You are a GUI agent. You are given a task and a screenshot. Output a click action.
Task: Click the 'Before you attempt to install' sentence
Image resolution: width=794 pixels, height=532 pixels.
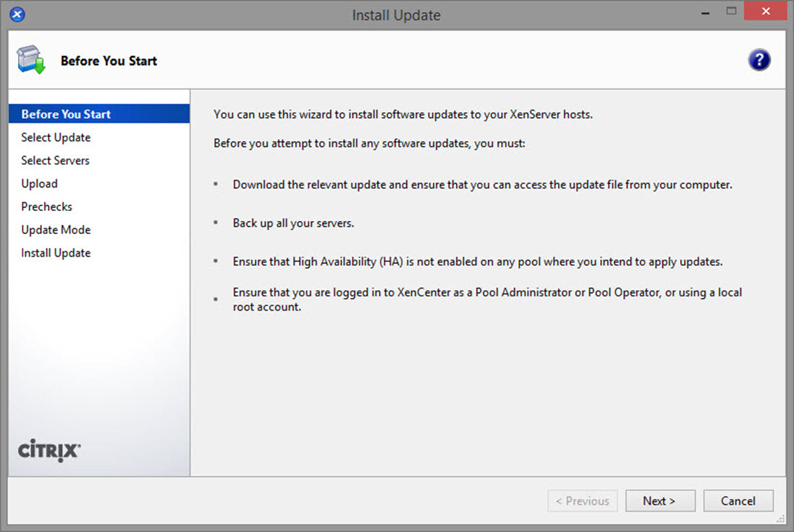point(369,143)
